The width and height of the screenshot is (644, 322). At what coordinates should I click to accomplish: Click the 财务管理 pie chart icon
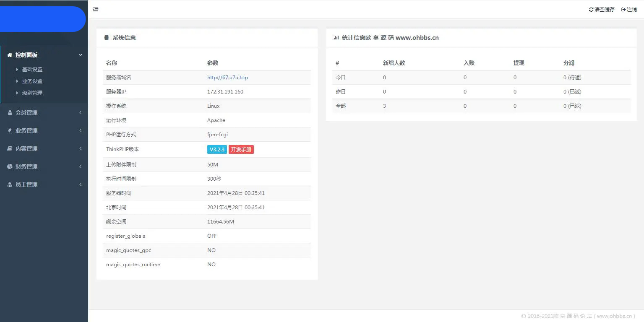pyautogui.click(x=9, y=166)
